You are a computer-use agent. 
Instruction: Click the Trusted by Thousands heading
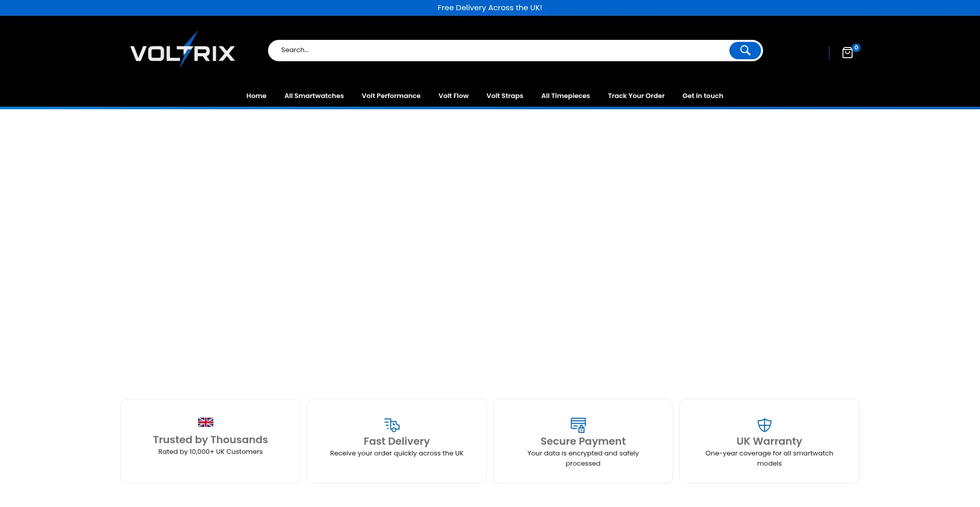(x=210, y=440)
